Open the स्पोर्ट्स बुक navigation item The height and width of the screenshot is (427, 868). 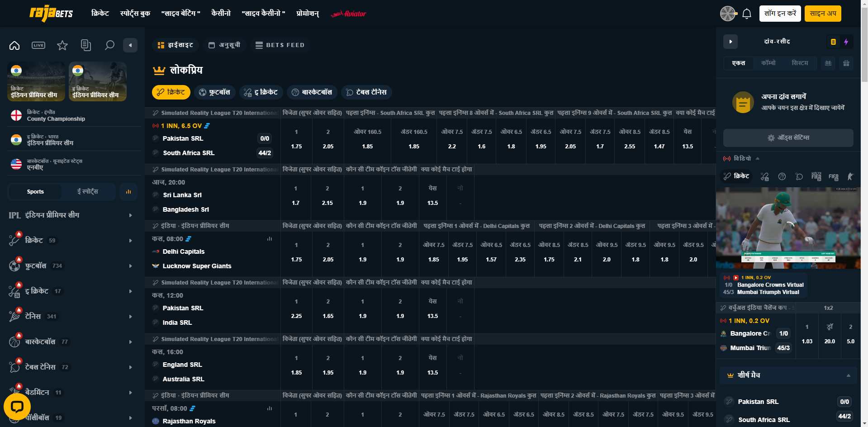(135, 14)
